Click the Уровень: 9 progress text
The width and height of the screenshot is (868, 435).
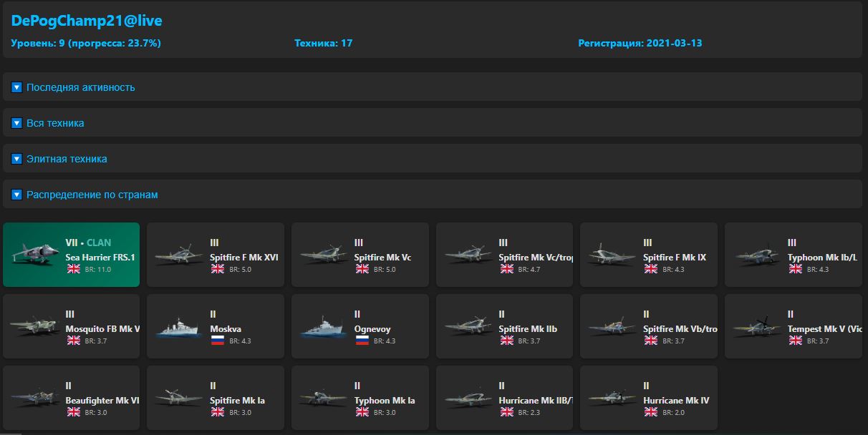pos(86,44)
